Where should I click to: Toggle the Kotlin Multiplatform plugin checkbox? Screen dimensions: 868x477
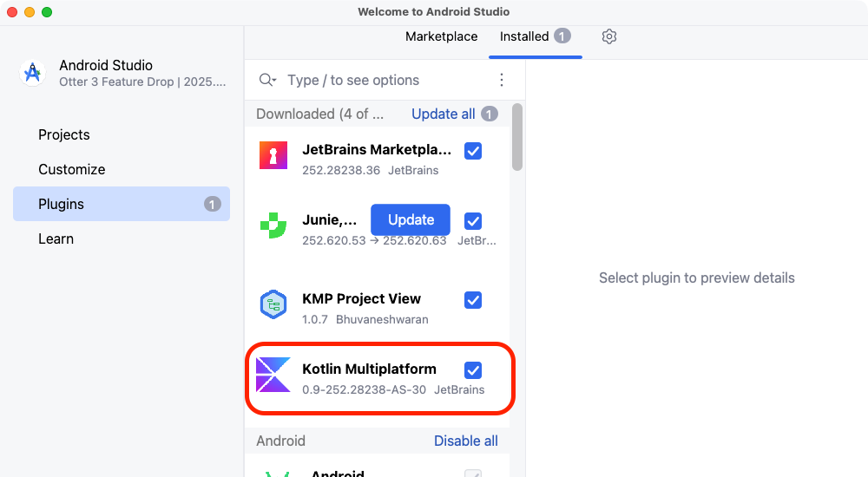pos(473,370)
